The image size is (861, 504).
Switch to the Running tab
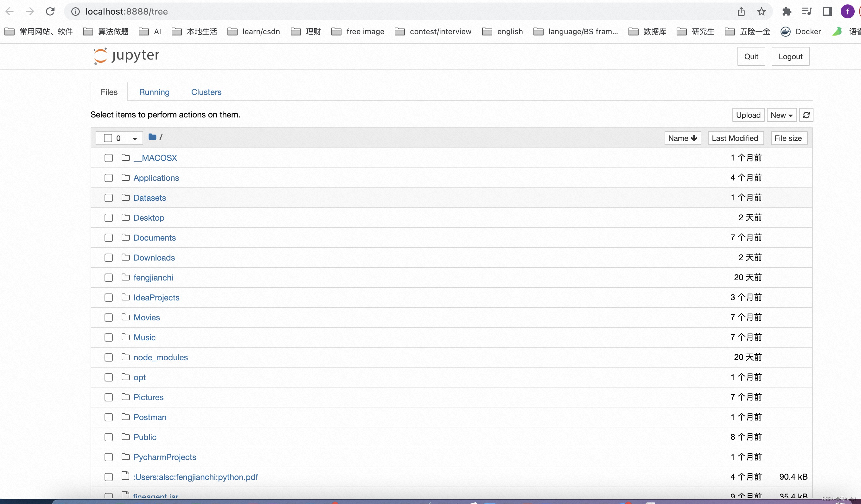tap(154, 92)
